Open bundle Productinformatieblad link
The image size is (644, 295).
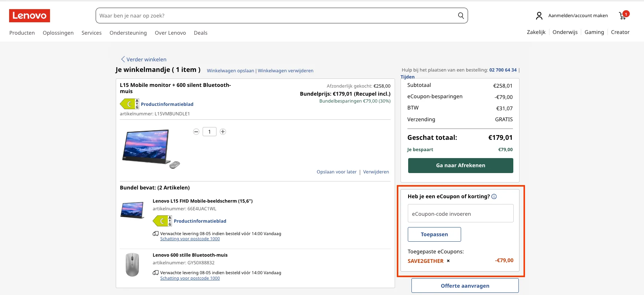pyautogui.click(x=167, y=104)
